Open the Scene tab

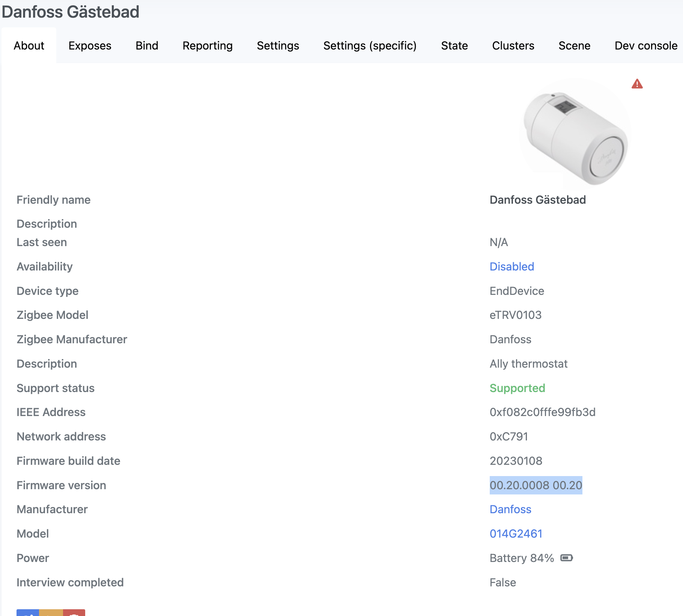click(x=574, y=45)
